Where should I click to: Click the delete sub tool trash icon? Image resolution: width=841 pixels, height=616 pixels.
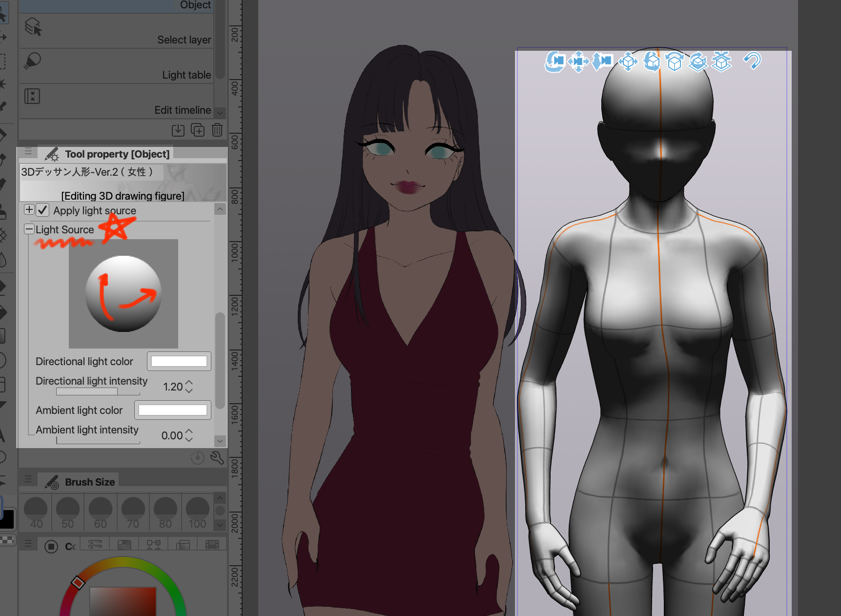[217, 130]
